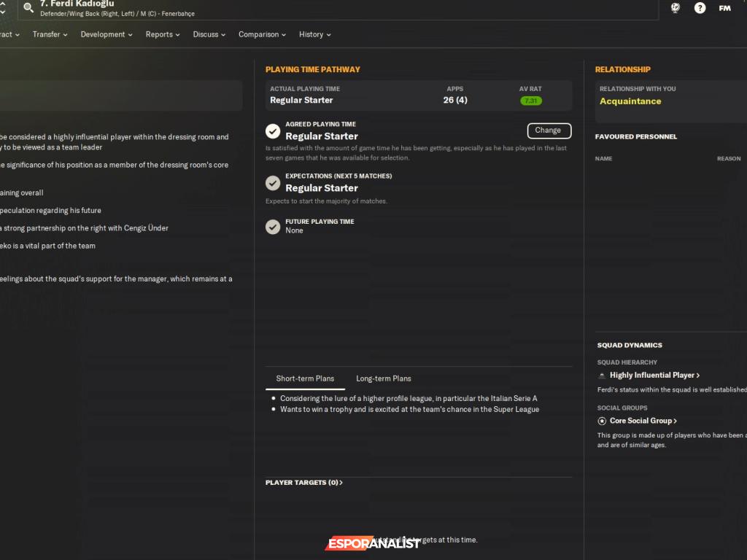Expand the Reports dropdown
747x560 pixels.
(x=163, y=34)
